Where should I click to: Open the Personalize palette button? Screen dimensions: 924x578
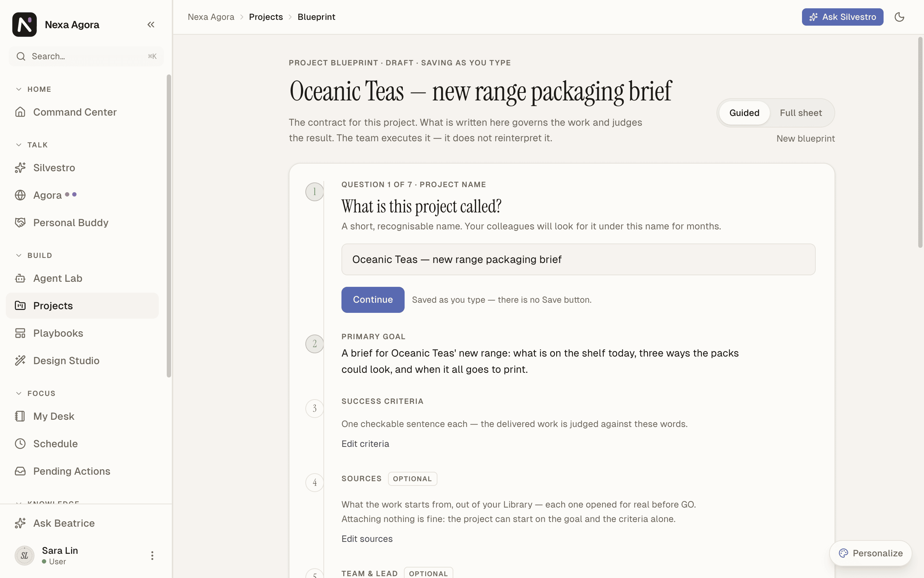pyautogui.click(x=871, y=553)
